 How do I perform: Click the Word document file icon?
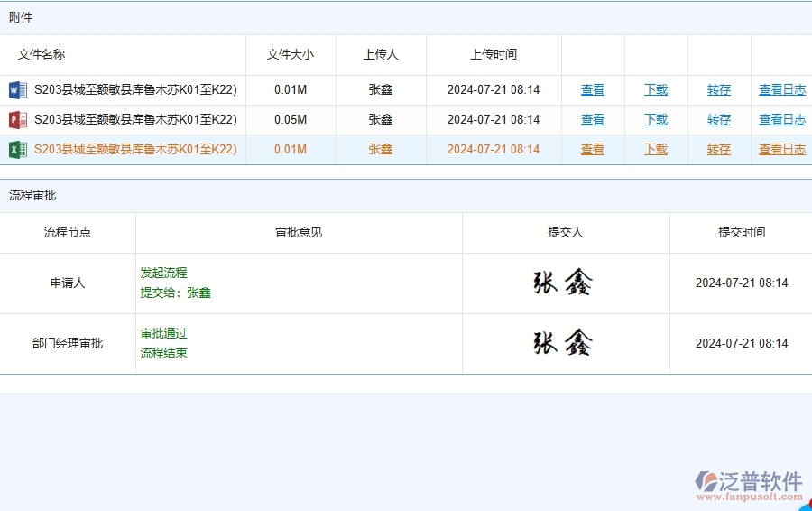[18, 90]
